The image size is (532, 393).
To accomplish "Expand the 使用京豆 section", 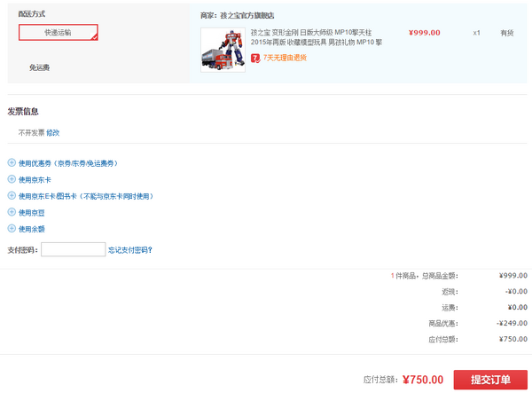I will (32, 212).
